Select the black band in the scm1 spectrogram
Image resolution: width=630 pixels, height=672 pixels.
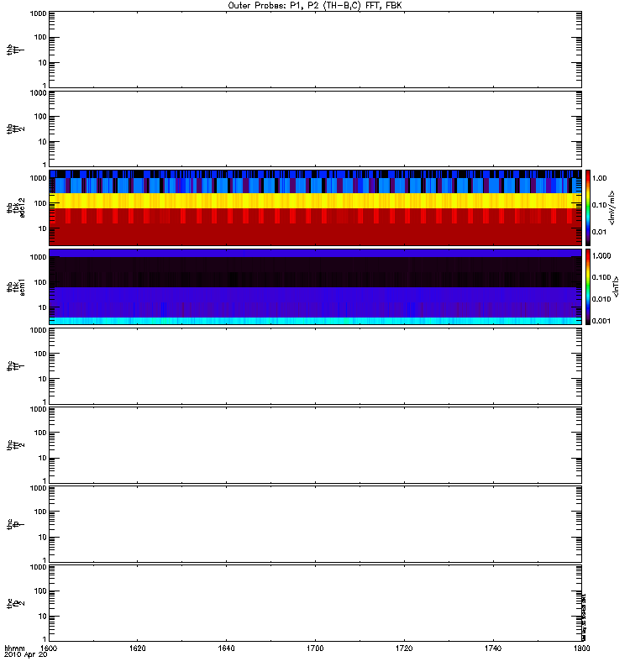point(316,271)
